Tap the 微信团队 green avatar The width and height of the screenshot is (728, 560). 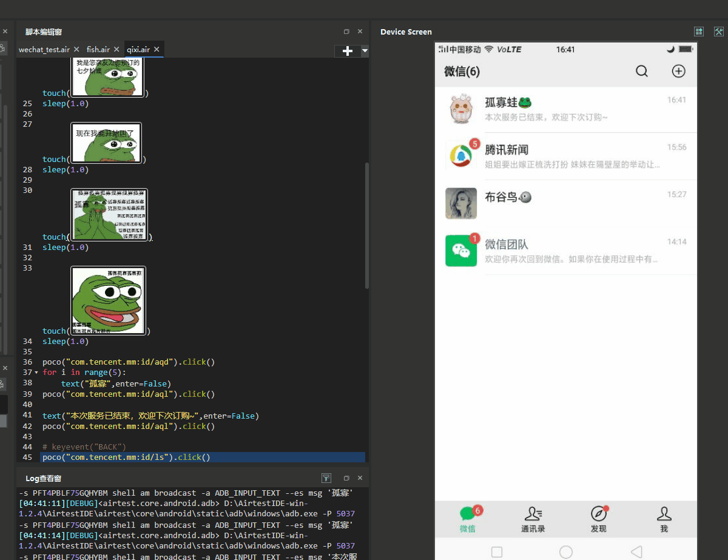coord(461,251)
